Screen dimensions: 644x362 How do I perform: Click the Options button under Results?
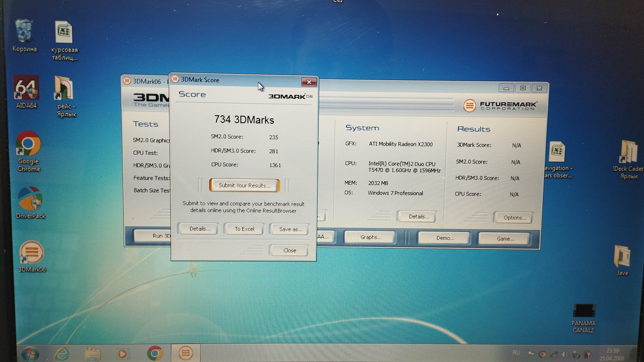pos(514,218)
